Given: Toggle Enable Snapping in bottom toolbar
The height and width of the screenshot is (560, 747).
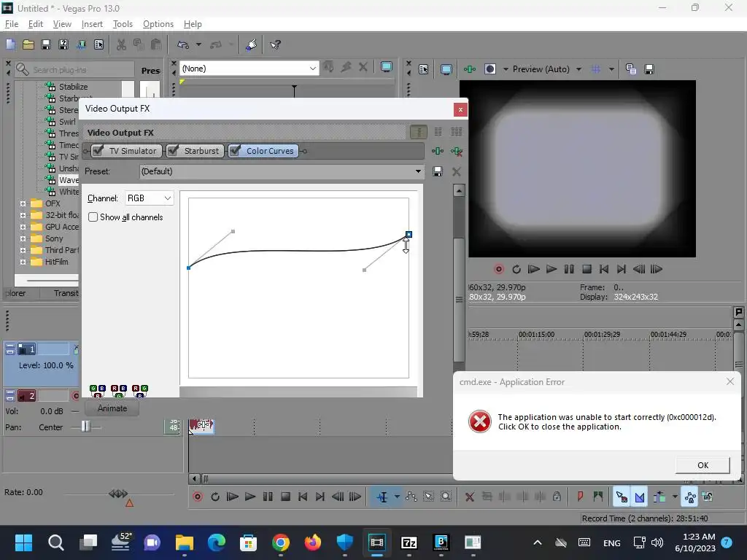Looking at the screenshot, I should tap(622, 497).
